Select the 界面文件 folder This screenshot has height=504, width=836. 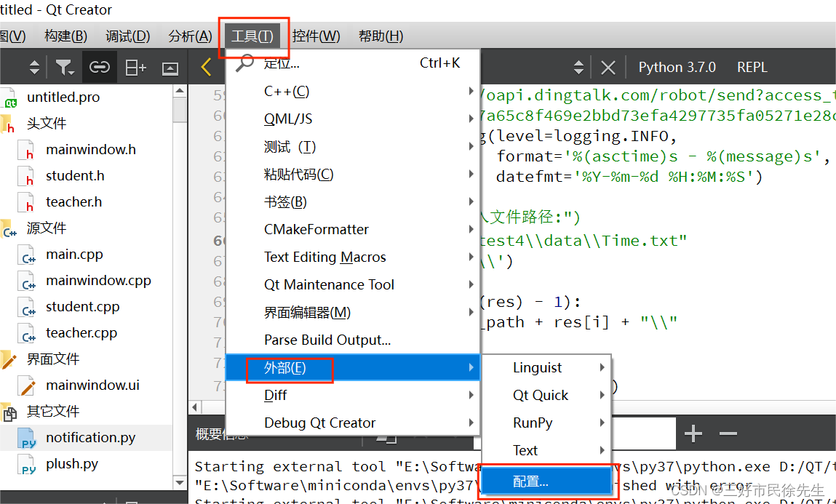pyautogui.click(x=53, y=359)
